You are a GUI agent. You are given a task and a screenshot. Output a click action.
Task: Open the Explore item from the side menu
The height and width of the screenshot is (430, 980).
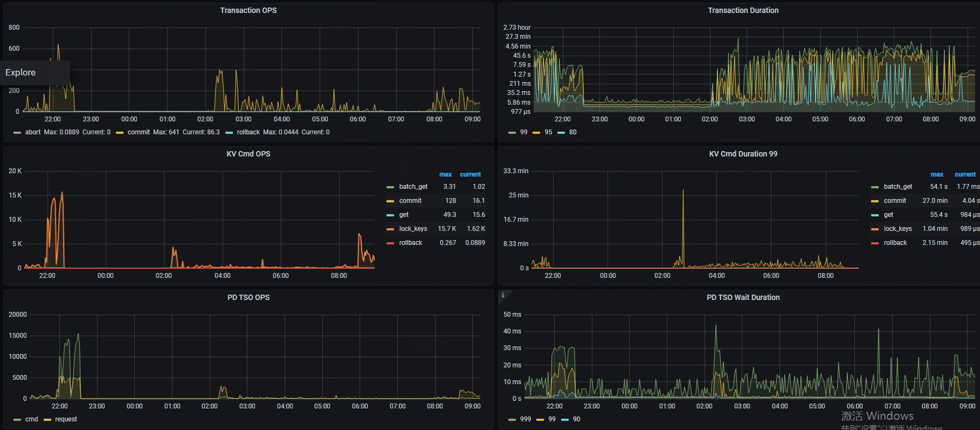(x=20, y=72)
